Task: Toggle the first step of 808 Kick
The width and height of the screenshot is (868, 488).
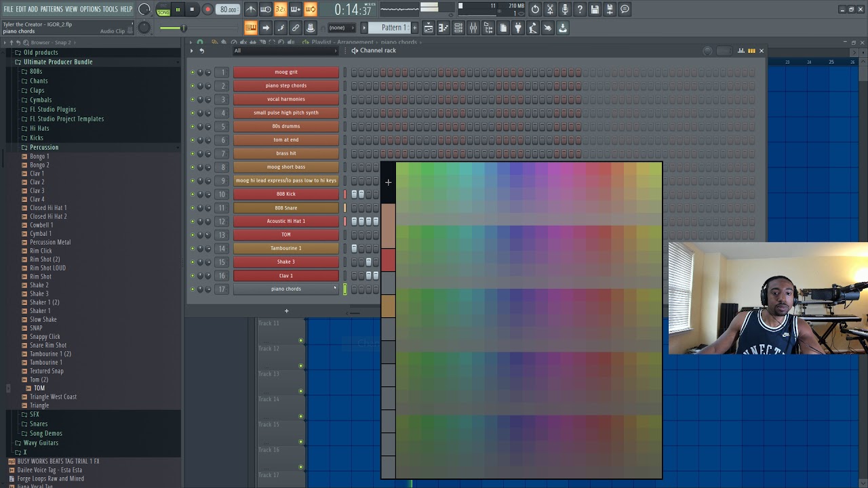Action: point(354,194)
